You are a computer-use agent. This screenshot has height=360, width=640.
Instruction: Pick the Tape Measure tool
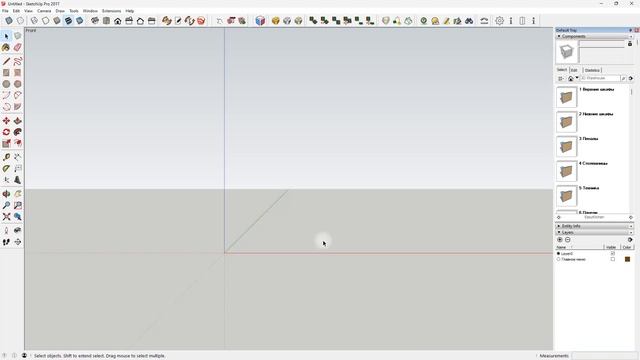click(x=6, y=157)
